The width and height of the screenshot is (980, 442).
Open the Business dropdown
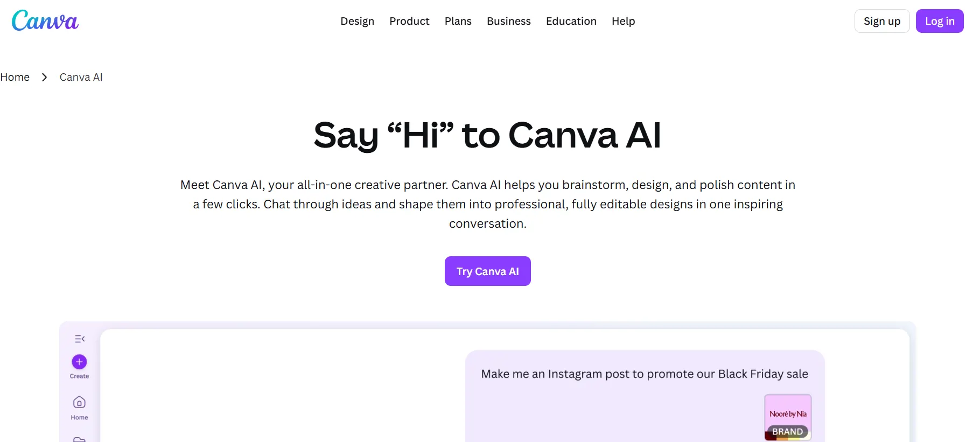(508, 21)
